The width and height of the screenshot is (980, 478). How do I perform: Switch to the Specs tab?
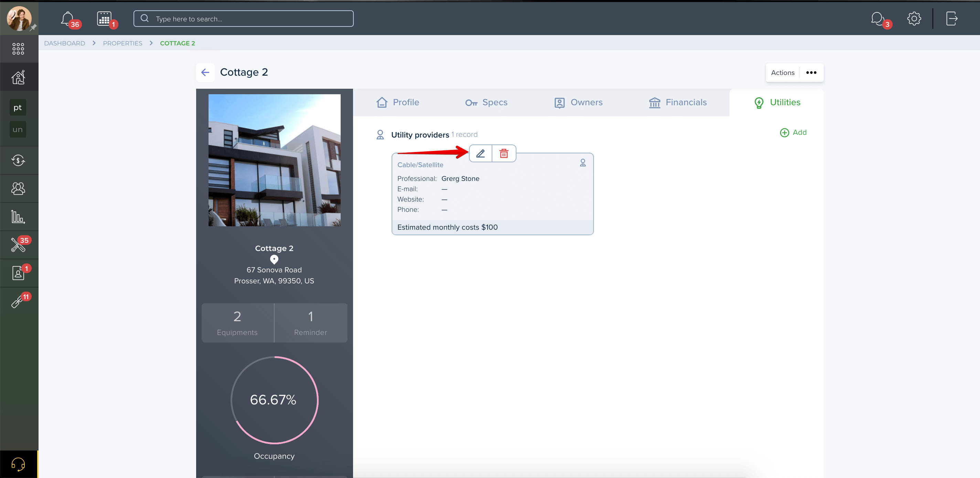(x=486, y=102)
